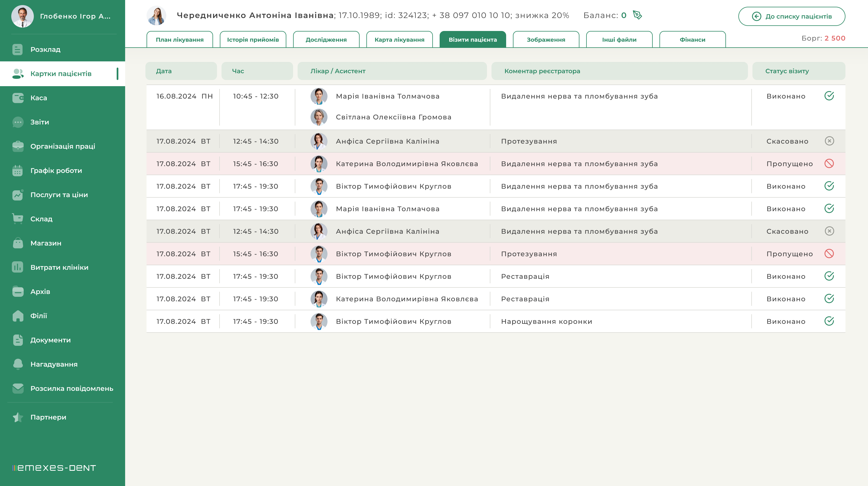Click the Нагадування bell icon
The image size is (868, 486).
tap(18, 364)
